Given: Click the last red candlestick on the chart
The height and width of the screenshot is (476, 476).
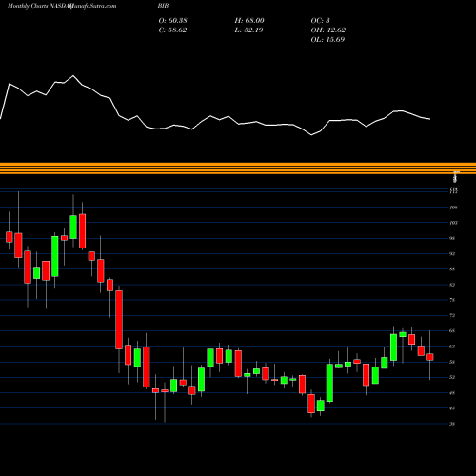Looking at the screenshot, I should [x=430, y=357].
